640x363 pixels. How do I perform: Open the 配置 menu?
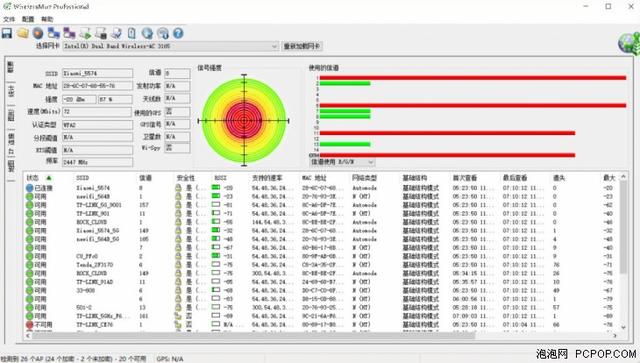pos(28,19)
